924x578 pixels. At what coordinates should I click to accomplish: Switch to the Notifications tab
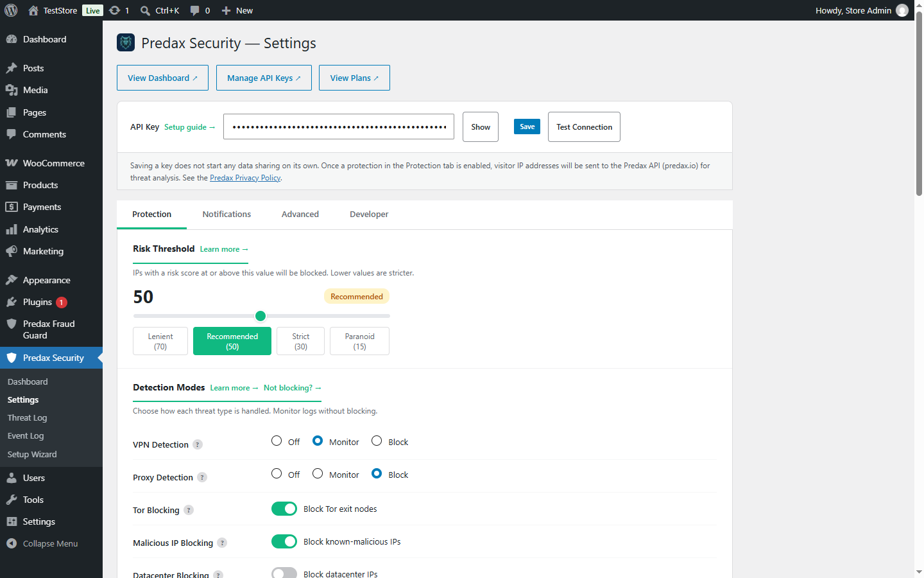[227, 215]
